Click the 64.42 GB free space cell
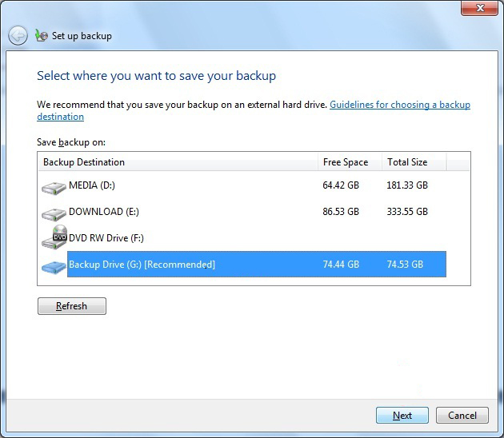Viewport: 504px width, 438px height. click(x=341, y=185)
